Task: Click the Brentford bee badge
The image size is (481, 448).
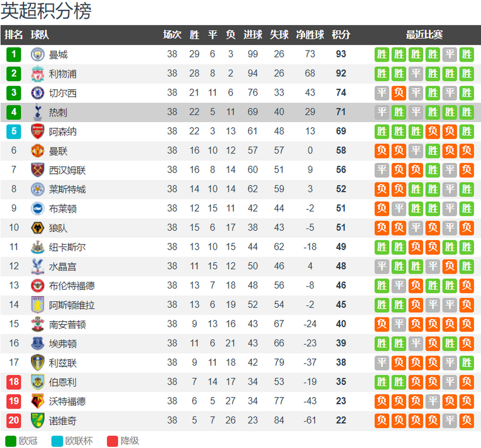Action: coord(37,286)
